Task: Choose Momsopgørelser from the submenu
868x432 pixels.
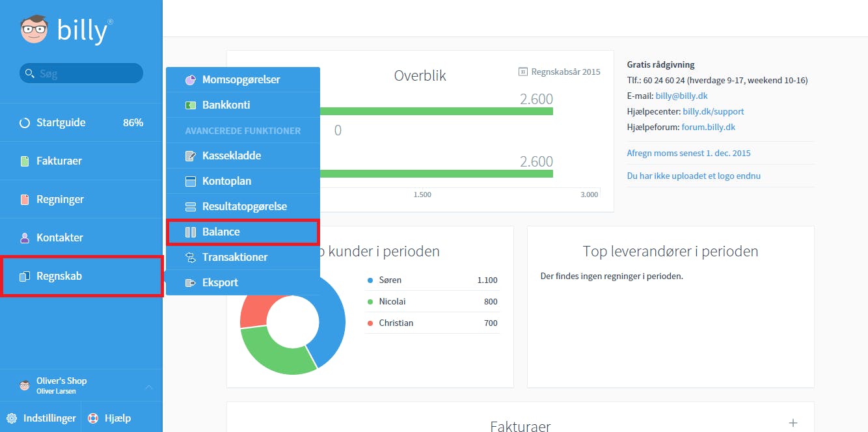Action: [243, 80]
